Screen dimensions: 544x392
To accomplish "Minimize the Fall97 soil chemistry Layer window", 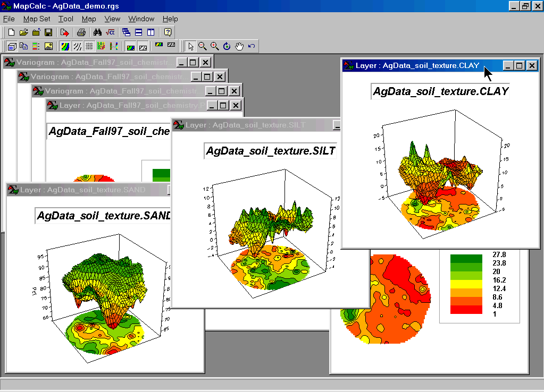I will coord(212,105).
